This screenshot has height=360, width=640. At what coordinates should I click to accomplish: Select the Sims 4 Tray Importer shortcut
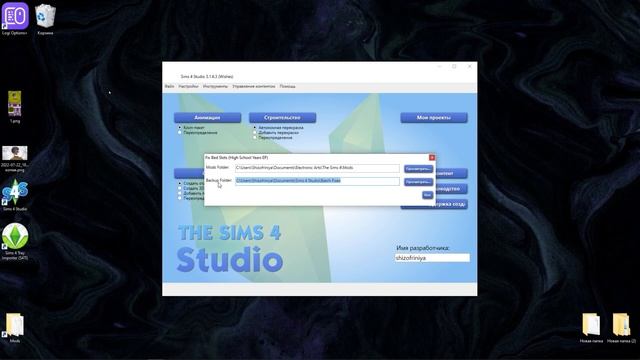click(15, 241)
